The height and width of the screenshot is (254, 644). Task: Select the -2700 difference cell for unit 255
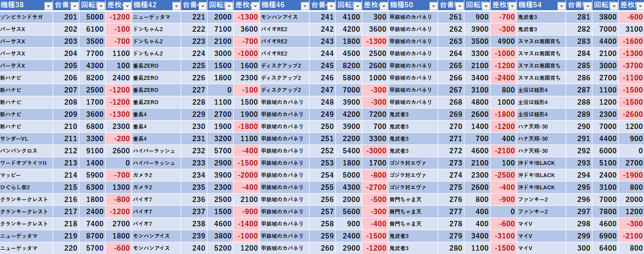pyautogui.click(x=375, y=187)
